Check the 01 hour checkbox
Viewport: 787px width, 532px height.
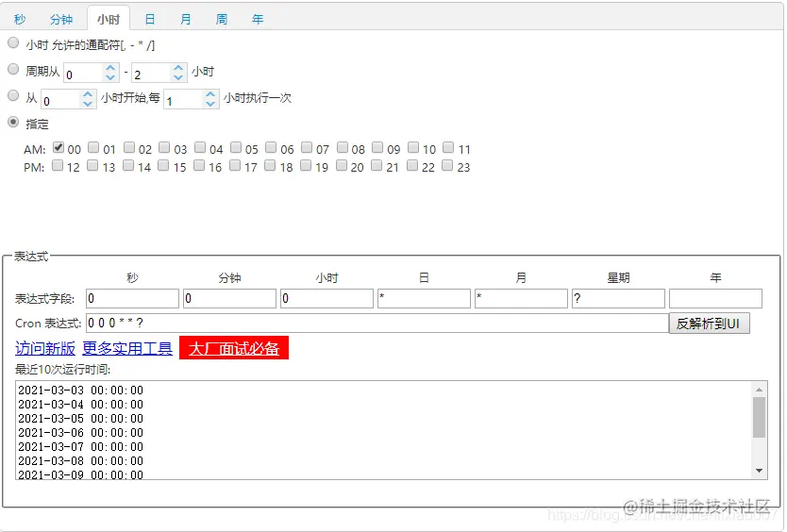[x=93, y=147]
